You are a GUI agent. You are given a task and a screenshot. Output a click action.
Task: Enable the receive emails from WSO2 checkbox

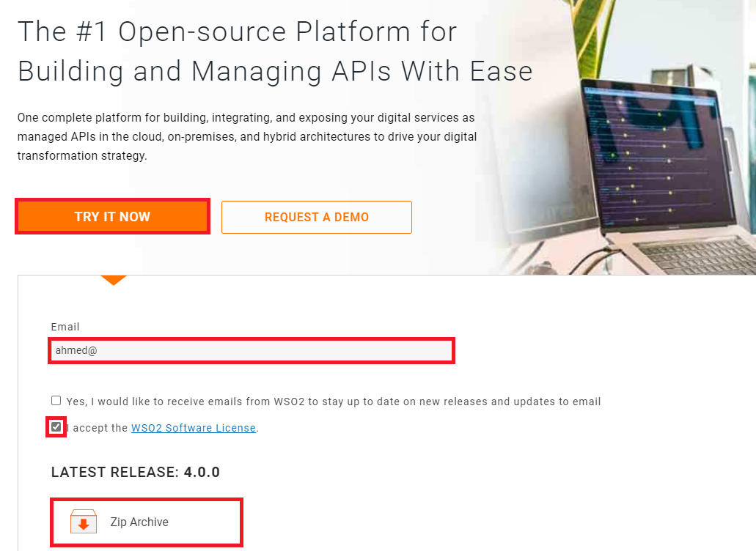point(56,400)
